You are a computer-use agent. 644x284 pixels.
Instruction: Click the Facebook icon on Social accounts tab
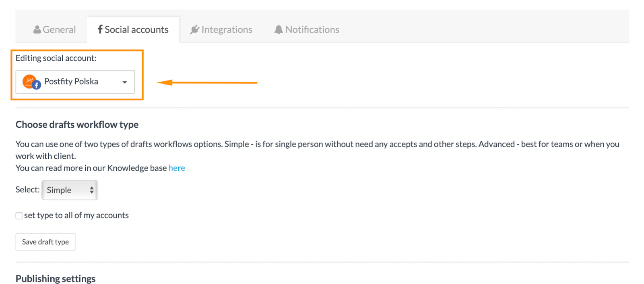(100, 29)
